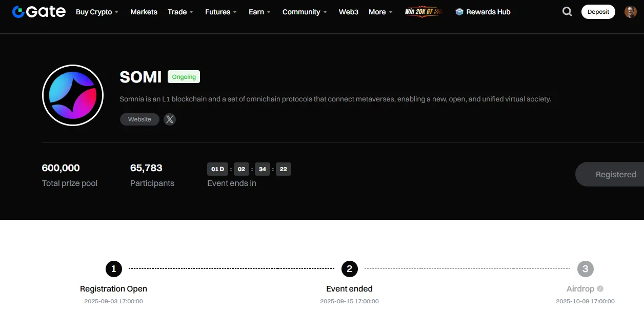Click the Rewards Hub cube icon
The image size is (644, 312).
(459, 12)
